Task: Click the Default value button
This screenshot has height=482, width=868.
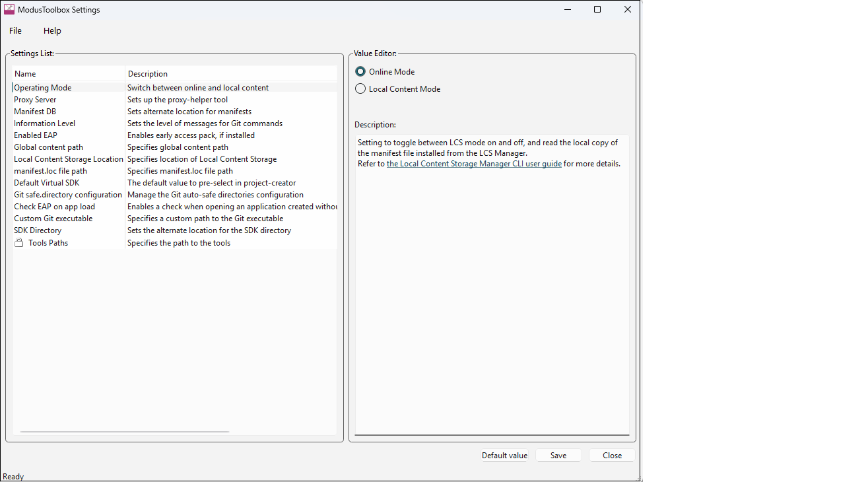Action: (504, 455)
